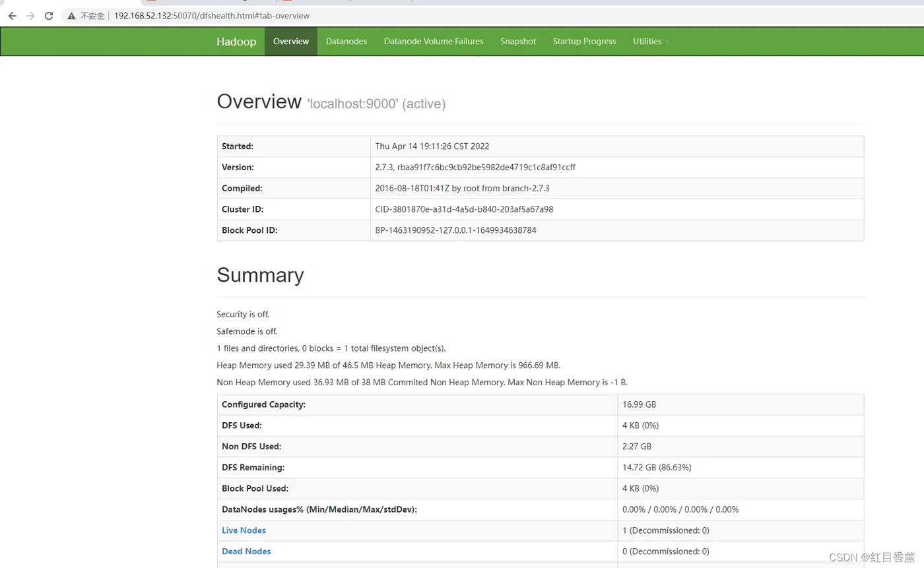Click the Hadoop brand link

236,42
